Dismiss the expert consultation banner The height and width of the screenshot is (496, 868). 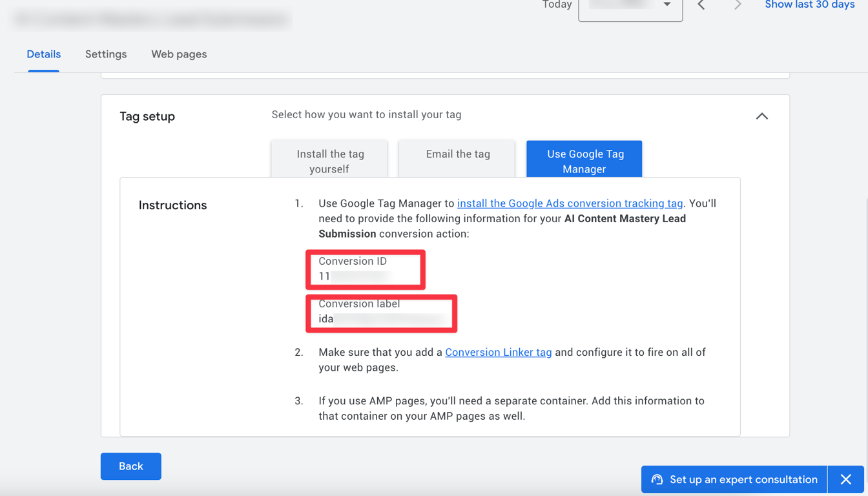[846, 479]
